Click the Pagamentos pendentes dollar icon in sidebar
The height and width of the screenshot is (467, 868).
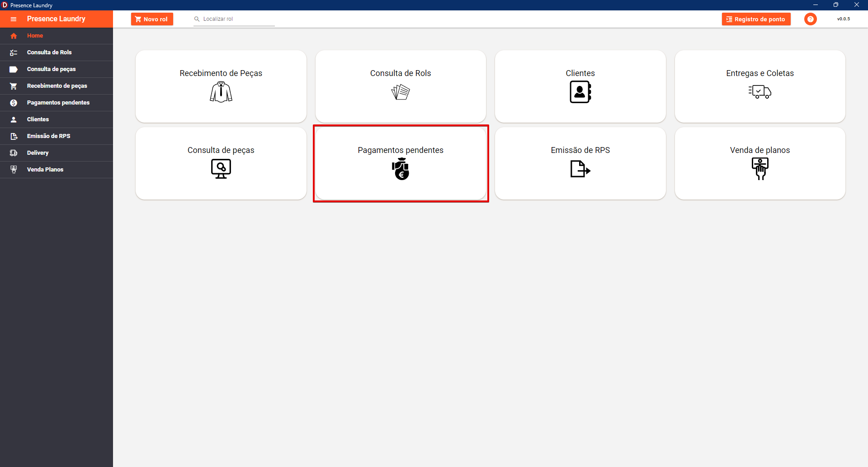(14, 103)
